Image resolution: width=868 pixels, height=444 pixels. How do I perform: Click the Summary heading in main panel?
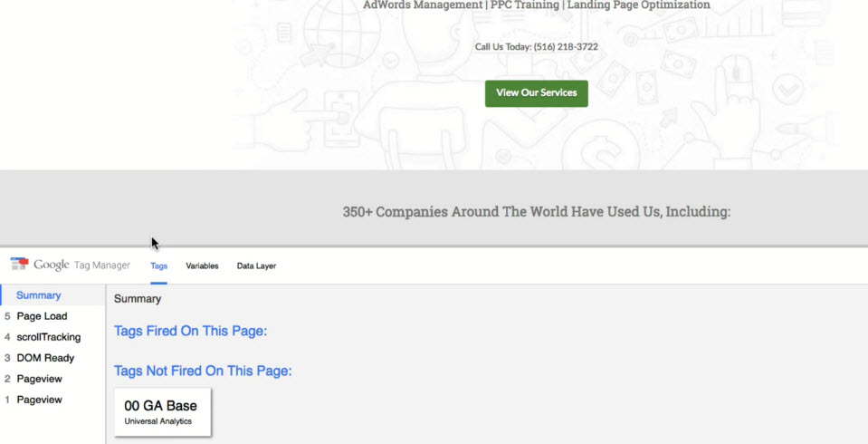coord(138,299)
